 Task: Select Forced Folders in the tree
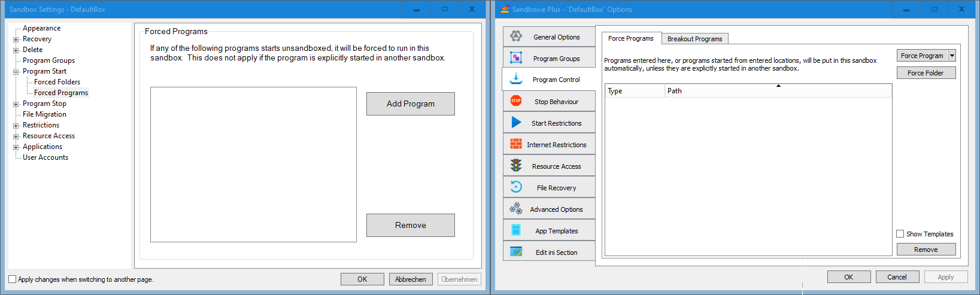tap(57, 82)
